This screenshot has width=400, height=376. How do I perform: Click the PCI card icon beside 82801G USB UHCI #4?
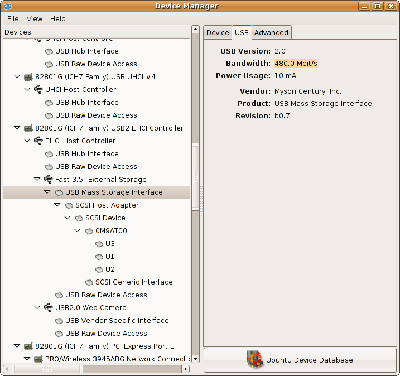tap(29, 77)
